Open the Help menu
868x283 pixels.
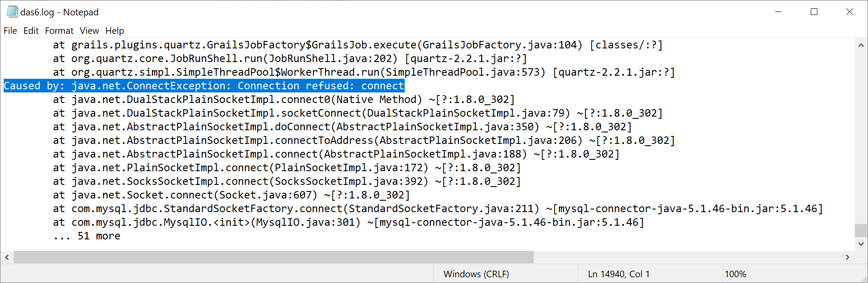click(x=115, y=31)
